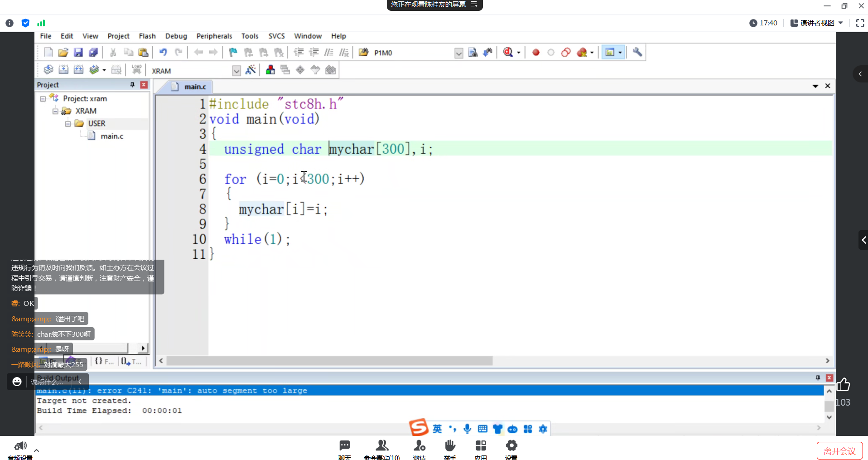
Task: Pin the Build Output panel
Action: pyautogui.click(x=818, y=378)
